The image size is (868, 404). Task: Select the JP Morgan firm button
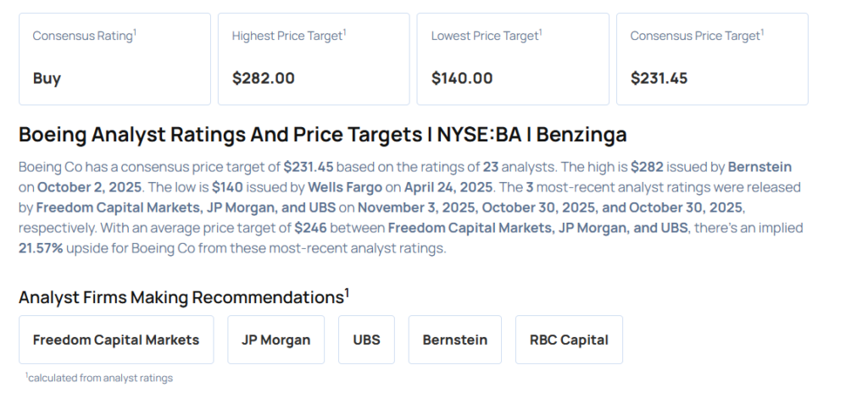pyautogui.click(x=276, y=340)
